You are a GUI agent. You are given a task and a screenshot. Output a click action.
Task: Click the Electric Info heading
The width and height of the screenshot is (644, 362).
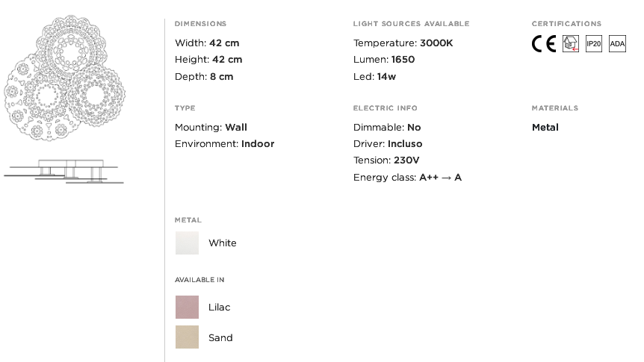[x=386, y=108]
